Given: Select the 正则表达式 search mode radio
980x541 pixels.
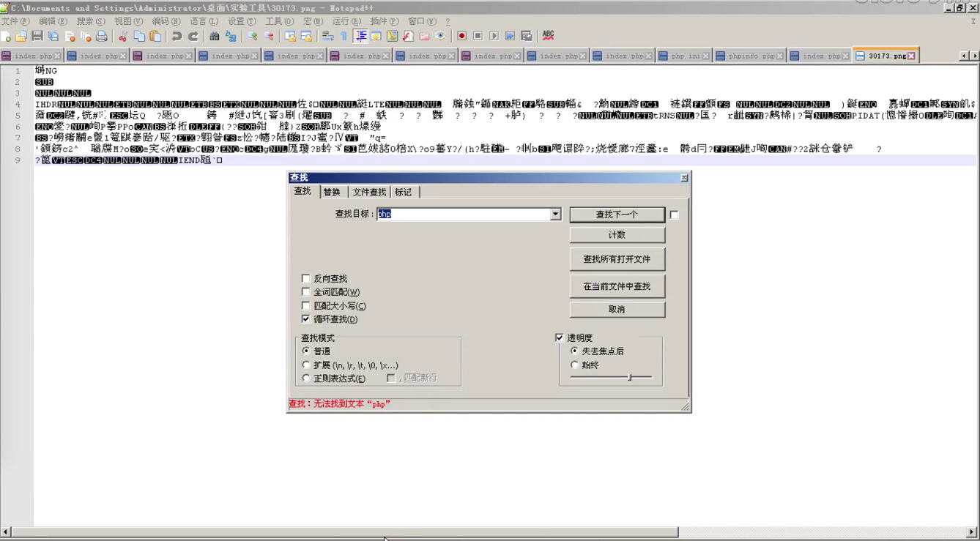Looking at the screenshot, I should point(306,378).
